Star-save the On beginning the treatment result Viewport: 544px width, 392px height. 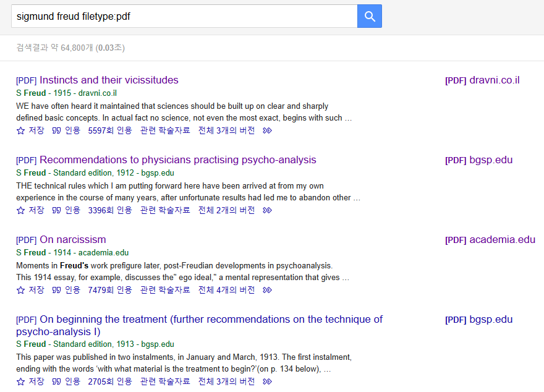(30, 381)
